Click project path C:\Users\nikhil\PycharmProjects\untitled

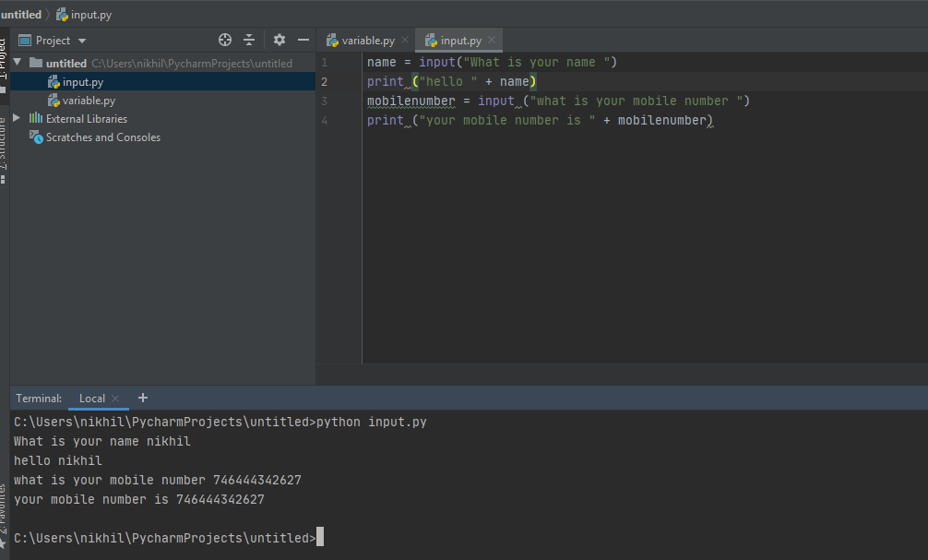click(x=192, y=64)
